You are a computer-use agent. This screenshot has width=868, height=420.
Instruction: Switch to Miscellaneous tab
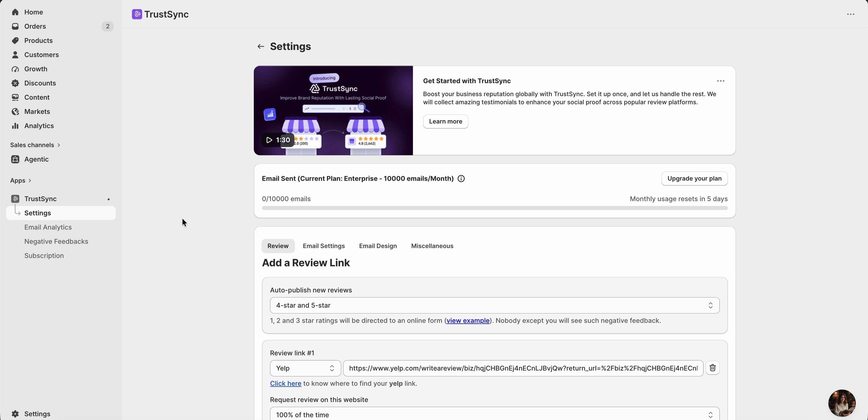pos(432,246)
